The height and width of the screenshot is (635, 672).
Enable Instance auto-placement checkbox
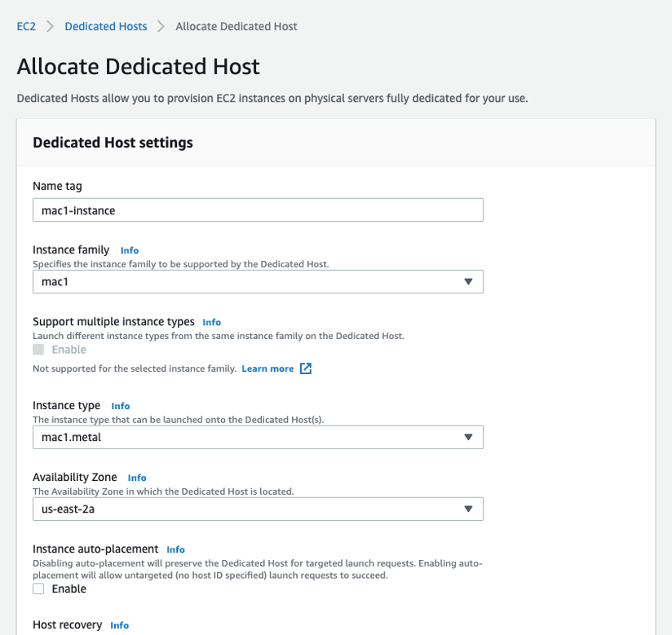(x=38, y=589)
